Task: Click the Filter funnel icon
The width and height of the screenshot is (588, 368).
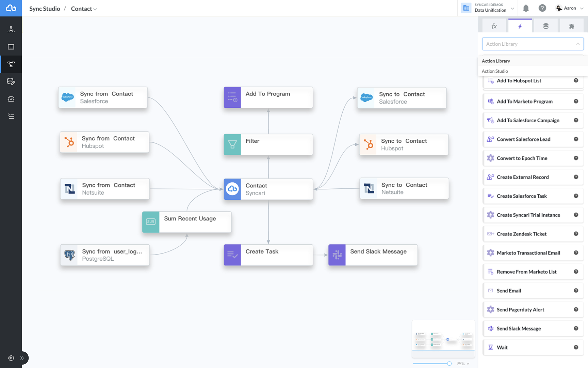Action: coord(232,144)
